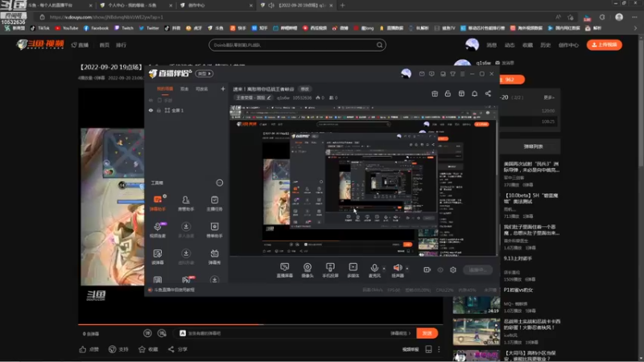Click the 麦克风 microphone icon
Image resolution: width=644 pixels, height=362 pixels.
pos(374,268)
